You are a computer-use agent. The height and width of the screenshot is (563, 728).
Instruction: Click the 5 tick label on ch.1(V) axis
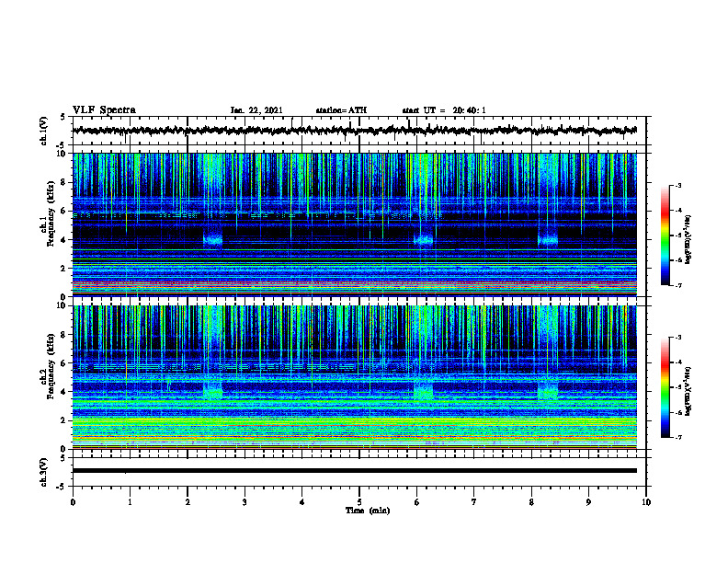(63, 118)
